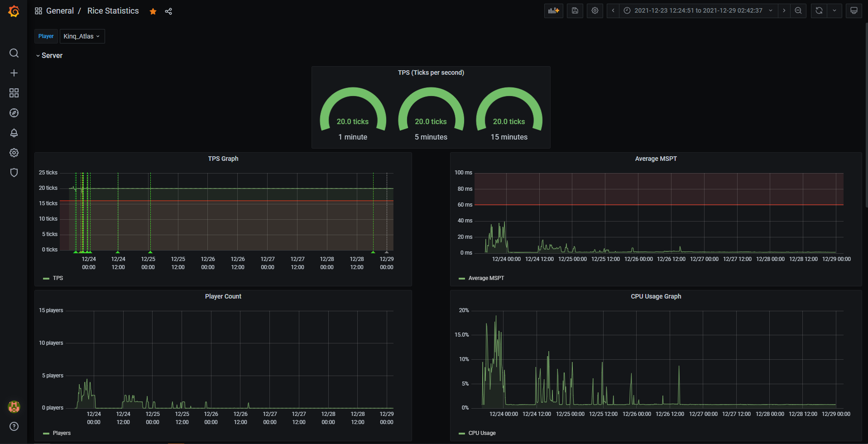The image size is (868, 444).
Task: Open the CPU Usage Graph panel menu
Action: pos(656,296)
